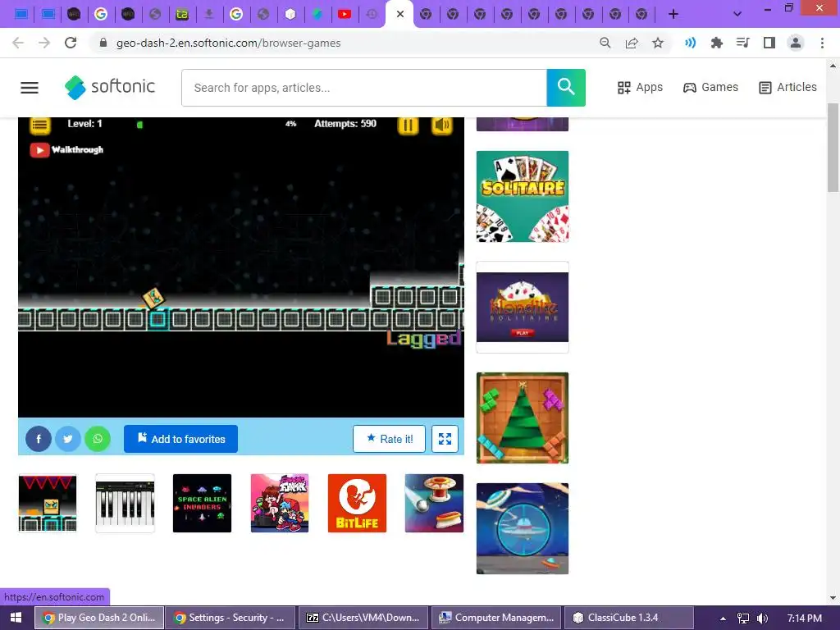Focus the search for apps field
Screen dimensions: 840x630
pos(363,88)
